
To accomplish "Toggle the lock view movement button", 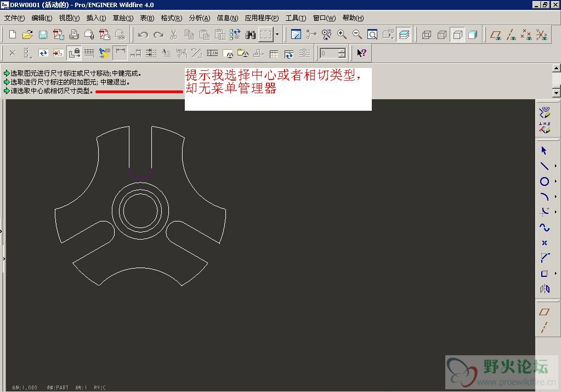I will pyautogui.click(x=74, y=53).
